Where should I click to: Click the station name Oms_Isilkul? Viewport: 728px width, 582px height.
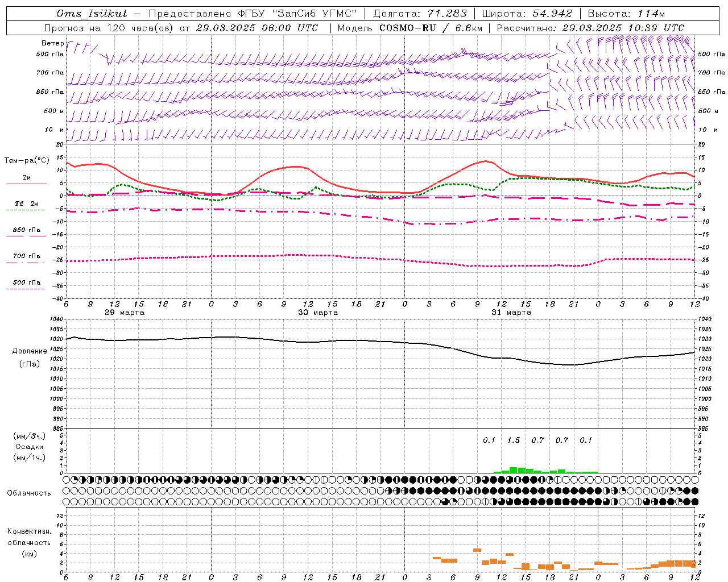91,14
